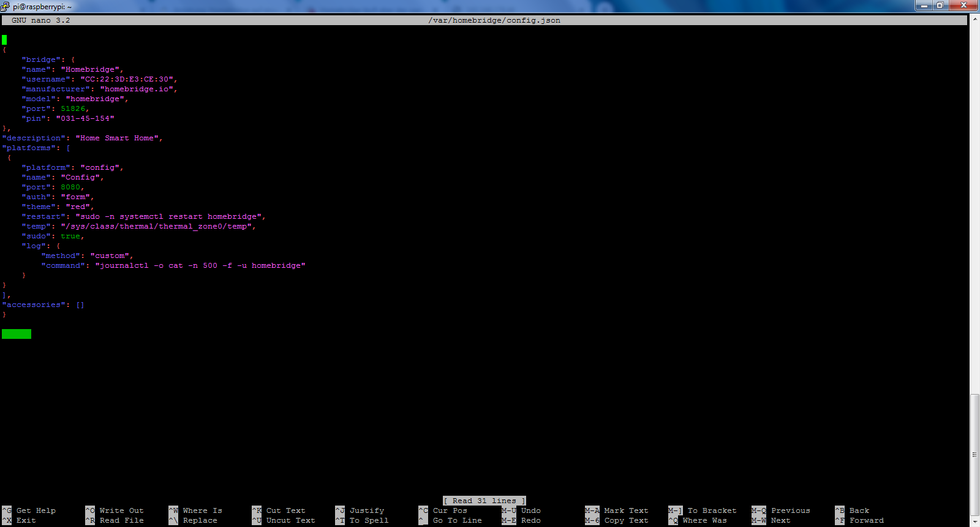Click the Mark Text shortcut label
This screenshot has width=980, height=527.
627,510
